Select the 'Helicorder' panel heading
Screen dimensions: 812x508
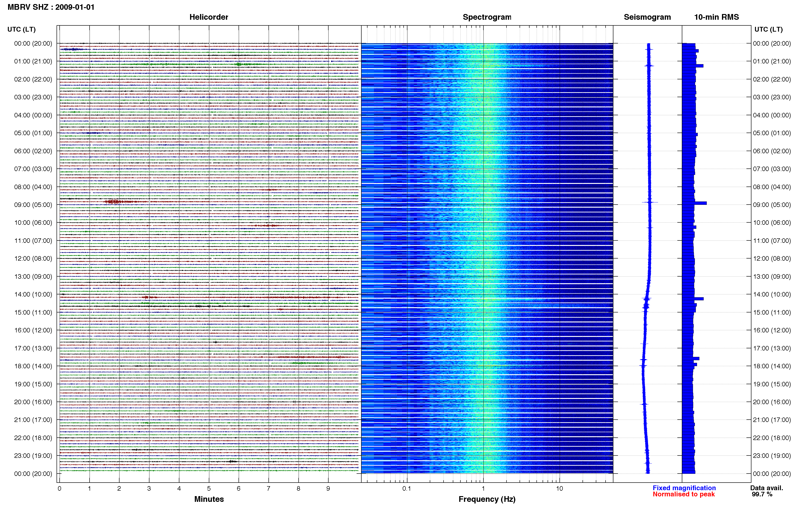[x=209, y=17]
